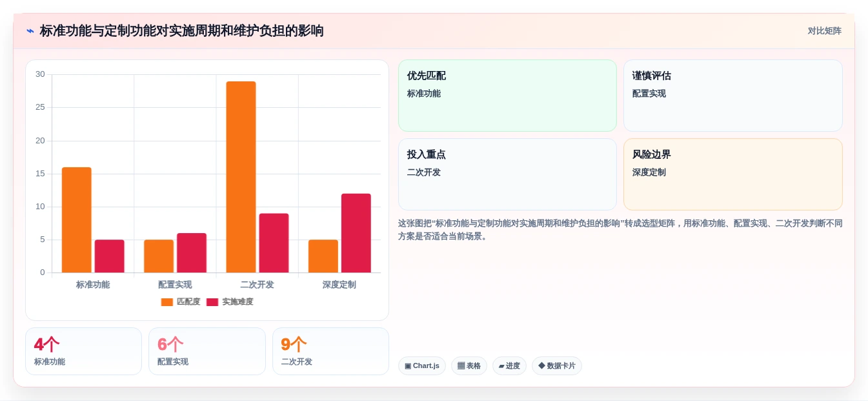The image size is (868, 401).
Task: Click the 二次开发 x-axis label
Action: 257,285
